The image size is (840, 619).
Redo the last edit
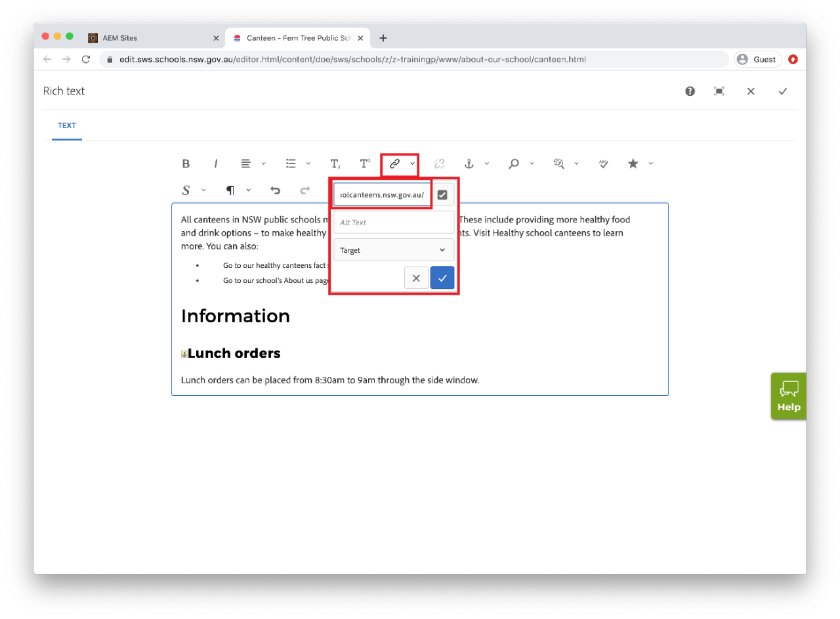305,190
